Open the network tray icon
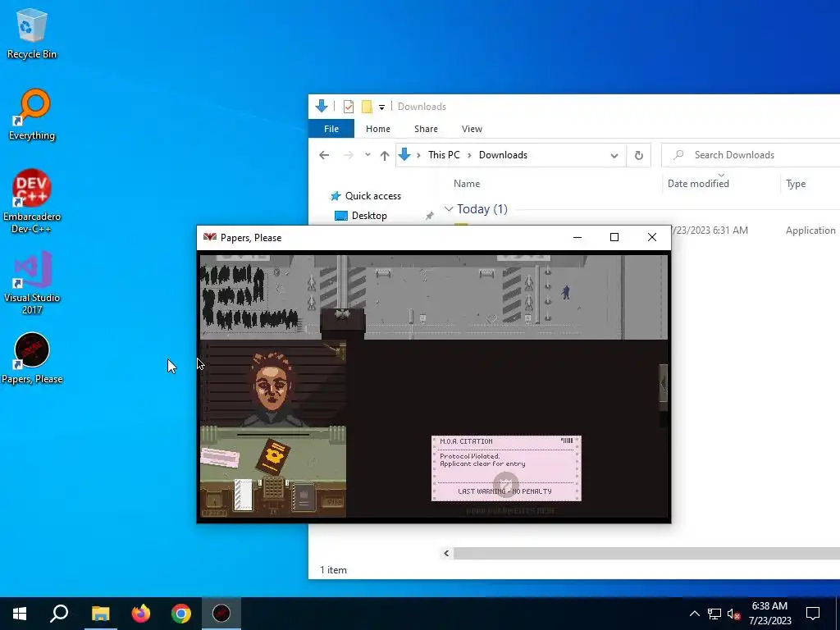This screenshot has width=840, height=630. [714, 614]
